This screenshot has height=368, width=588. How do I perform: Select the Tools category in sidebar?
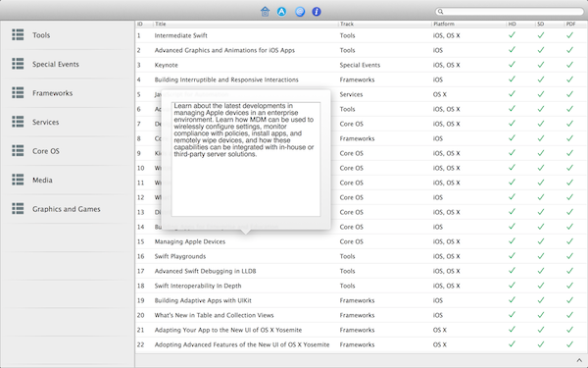pyautogui.click(x=41, y=35)
